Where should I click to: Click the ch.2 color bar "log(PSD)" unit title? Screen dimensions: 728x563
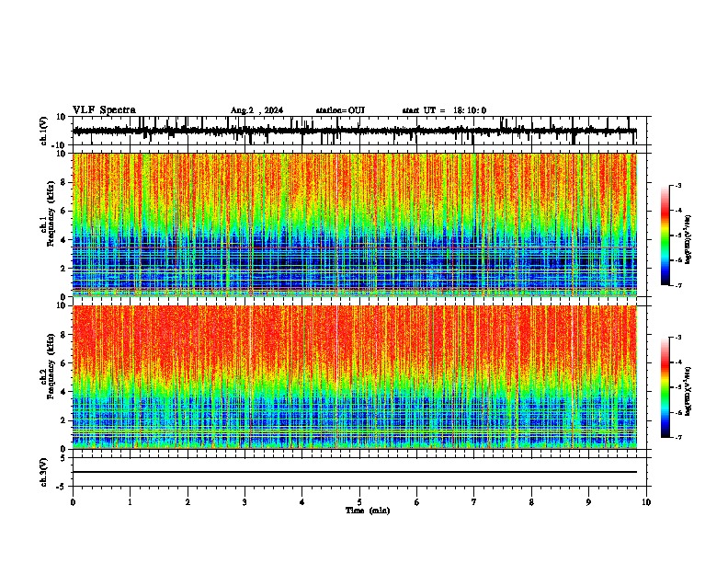688,391
